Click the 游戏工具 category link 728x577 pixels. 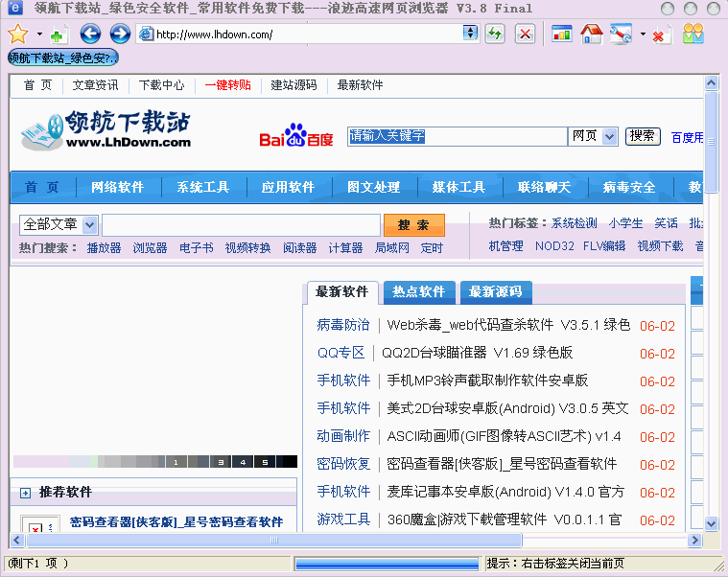pos(343,519)
